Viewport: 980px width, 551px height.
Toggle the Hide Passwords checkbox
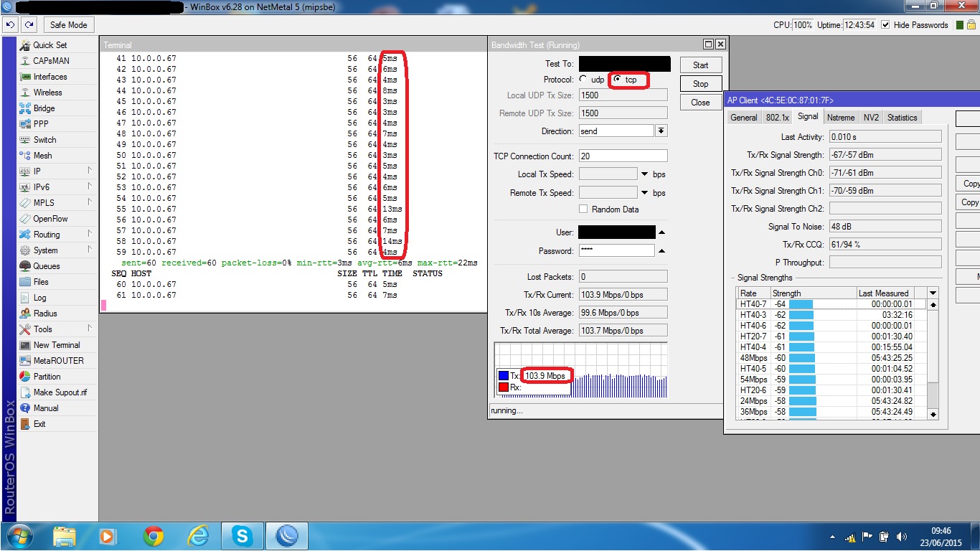[885, 24]
